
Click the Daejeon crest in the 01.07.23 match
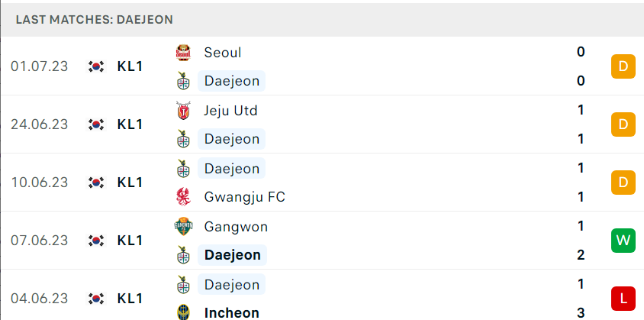(x=183, y=81)
